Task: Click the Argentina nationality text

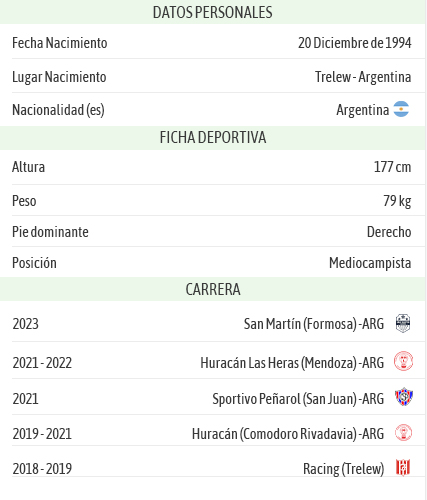Action: pyautogui.click(x=363, y=110)
